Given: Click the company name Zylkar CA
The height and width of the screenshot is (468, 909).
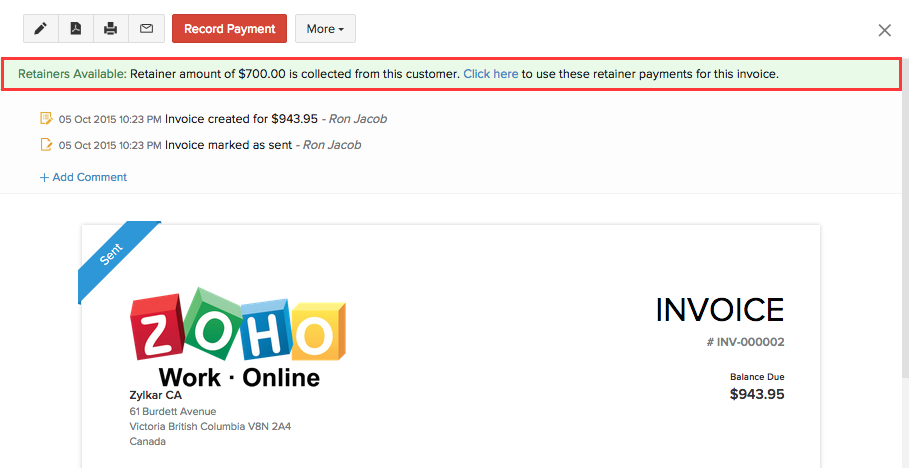Looking at the screenshot, I should tap(155, 396).
